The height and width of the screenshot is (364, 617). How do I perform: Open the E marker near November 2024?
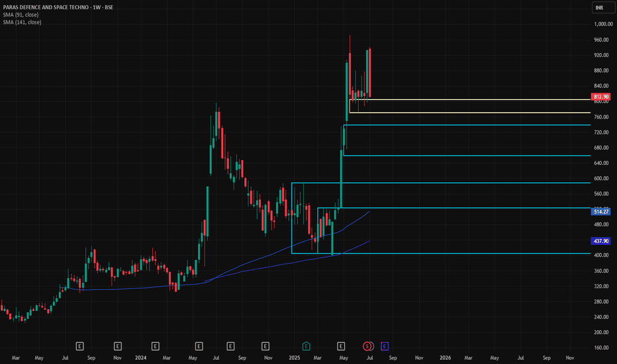click(265, 346)
